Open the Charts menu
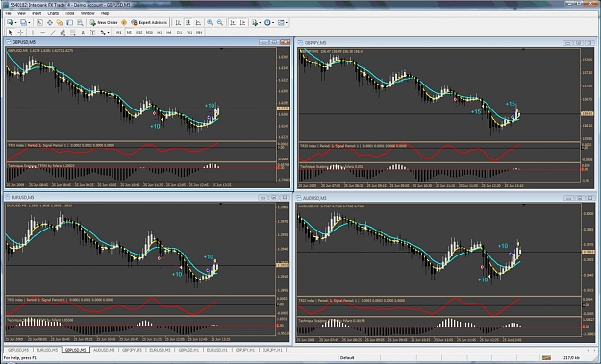 pos(53,13)
